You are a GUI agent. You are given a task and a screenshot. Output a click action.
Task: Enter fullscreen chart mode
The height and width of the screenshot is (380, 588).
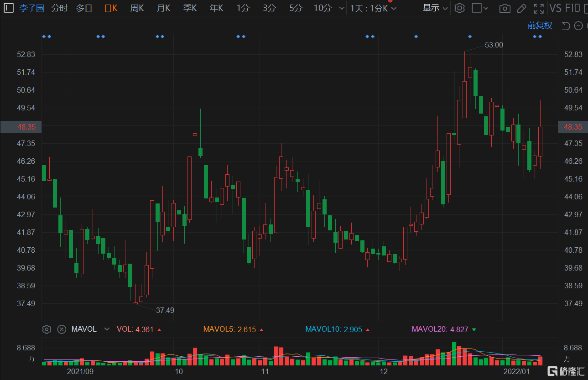tap(539, 8)
